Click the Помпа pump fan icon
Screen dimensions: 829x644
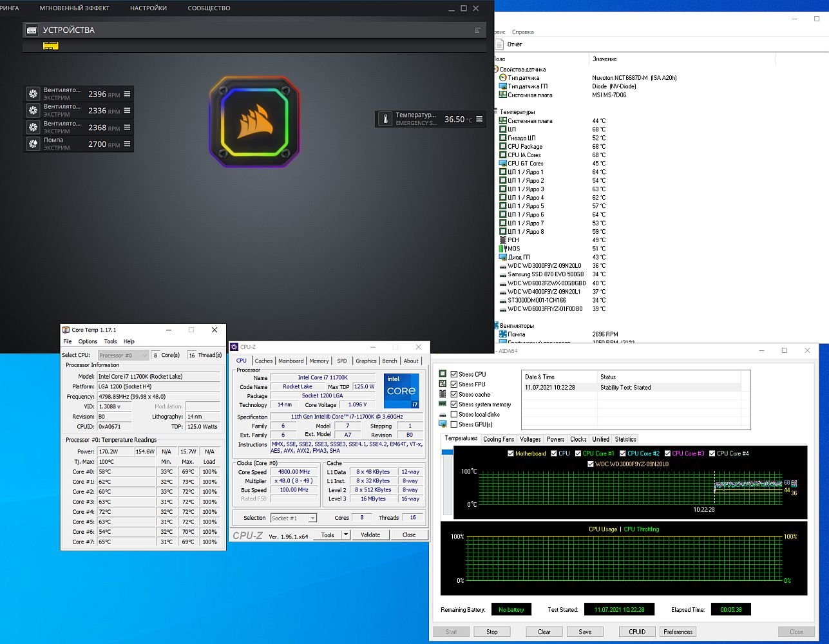click(x=33, y=144)
